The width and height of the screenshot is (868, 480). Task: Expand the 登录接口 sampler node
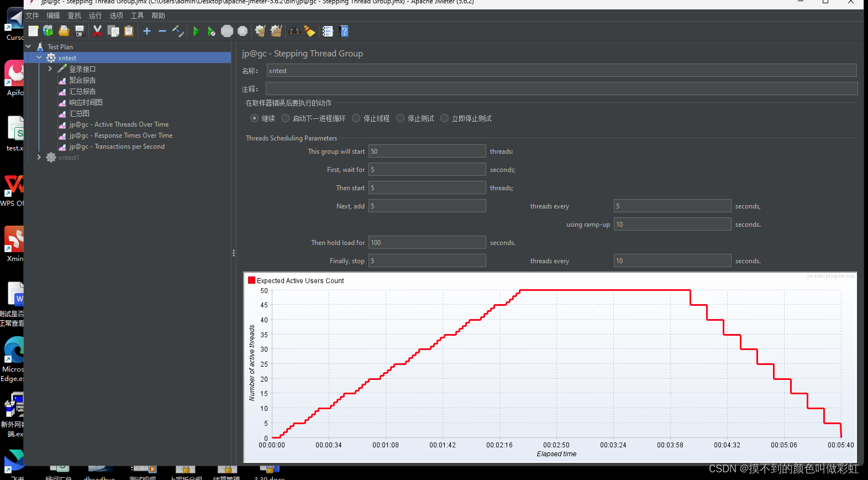(x=50, y=69)
